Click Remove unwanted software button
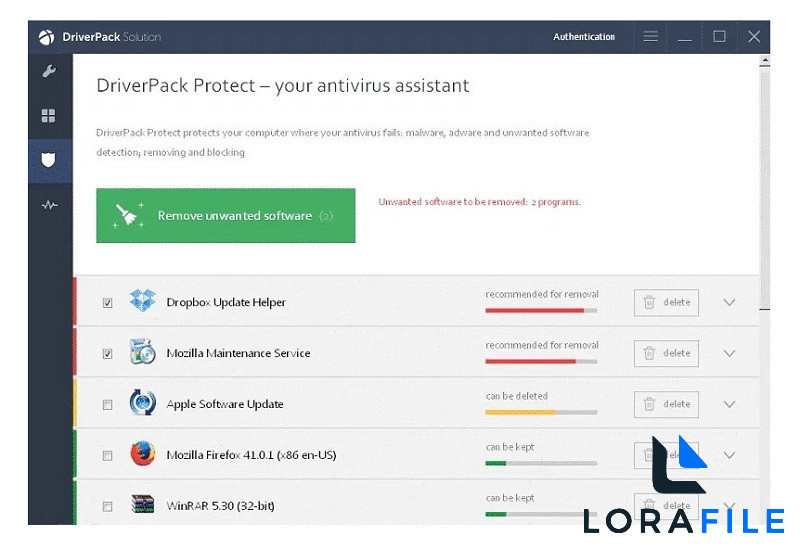This screenshot has height=549, width=800. click(226, 215)
